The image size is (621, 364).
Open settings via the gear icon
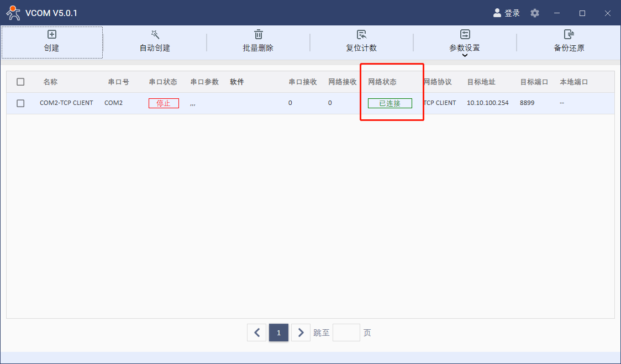[x=534, y=13]
